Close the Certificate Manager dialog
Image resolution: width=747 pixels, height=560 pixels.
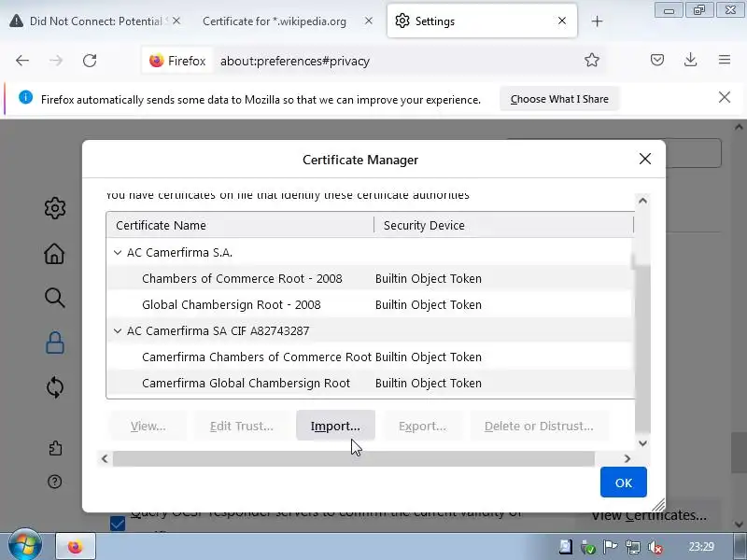(645, 159)
